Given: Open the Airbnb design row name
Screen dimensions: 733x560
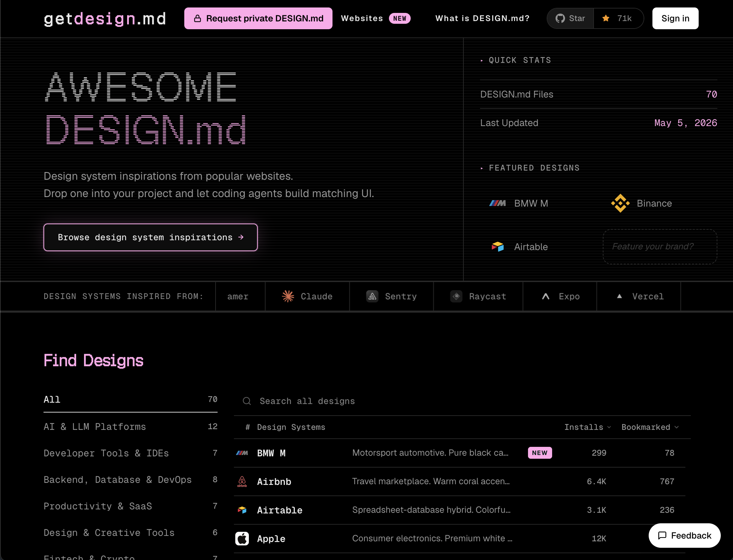Looking at the screenshot, I should coord(274,482).
